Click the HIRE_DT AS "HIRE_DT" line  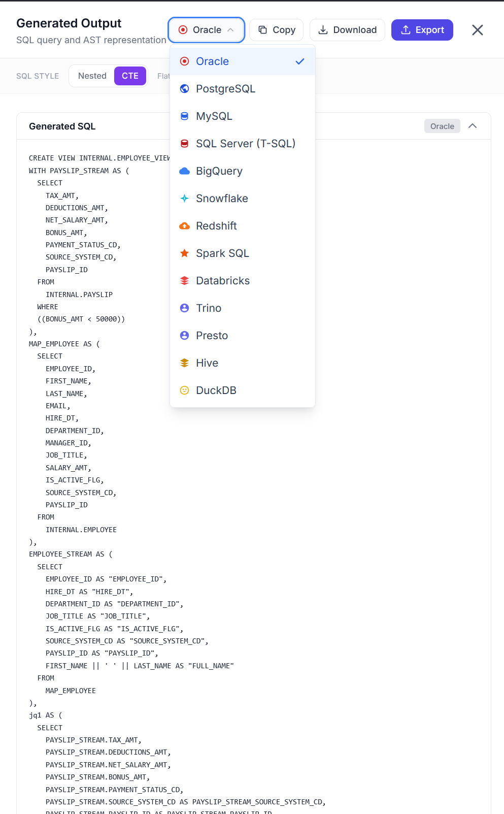89,592
